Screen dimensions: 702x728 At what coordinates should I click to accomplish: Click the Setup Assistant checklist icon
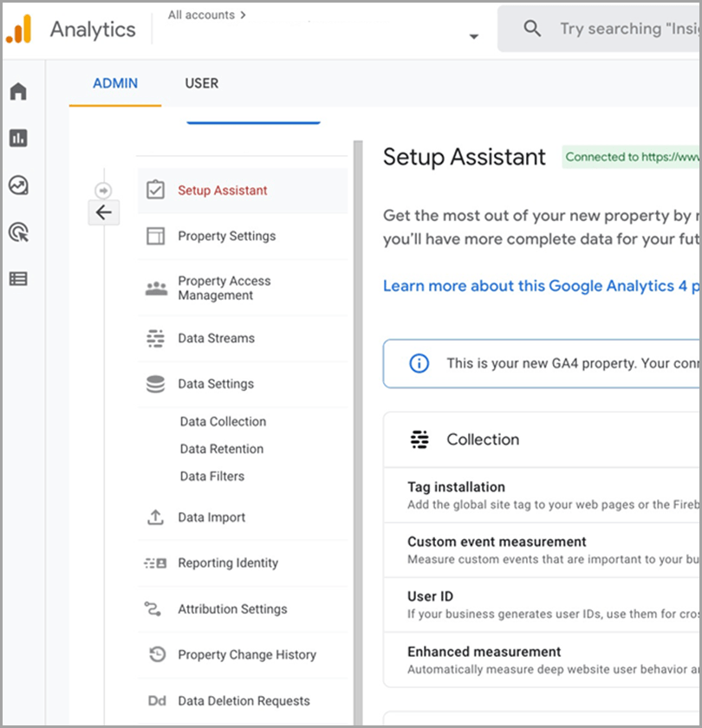point(155,190)
